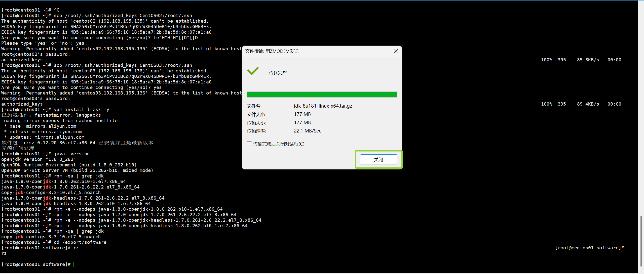Image resolution: width=644 pixels, height=274 pixels.
Task: Click the 传送完毕 status text
Action: pos(278,73)
